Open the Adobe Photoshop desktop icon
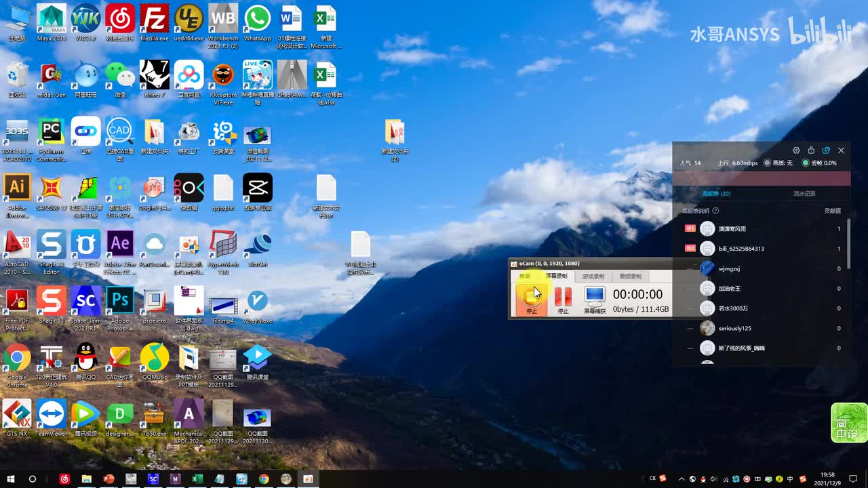This screenshot has width=868, height=488. click(x=120, y=308)
